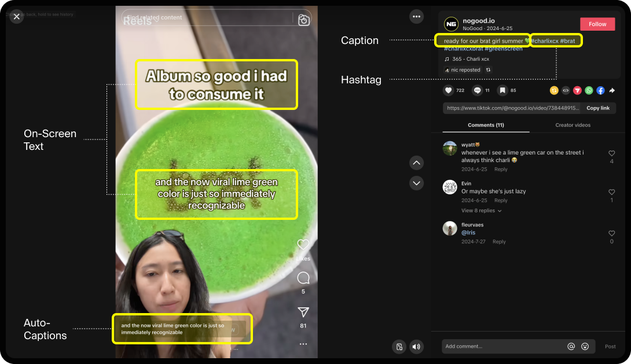Switch to the Comments (11) tab

click(486, 125)
